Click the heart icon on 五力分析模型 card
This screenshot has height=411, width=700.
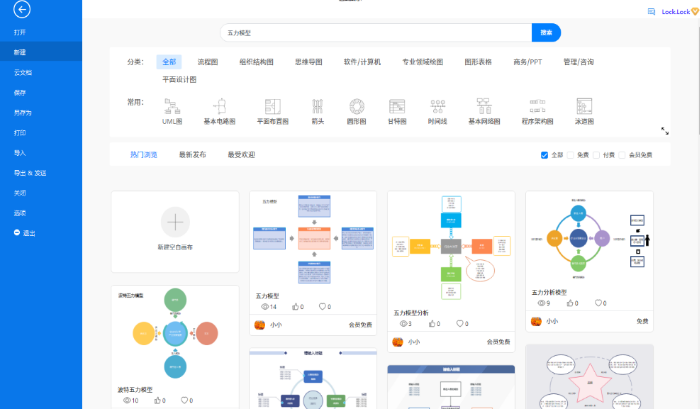[598, 303]
